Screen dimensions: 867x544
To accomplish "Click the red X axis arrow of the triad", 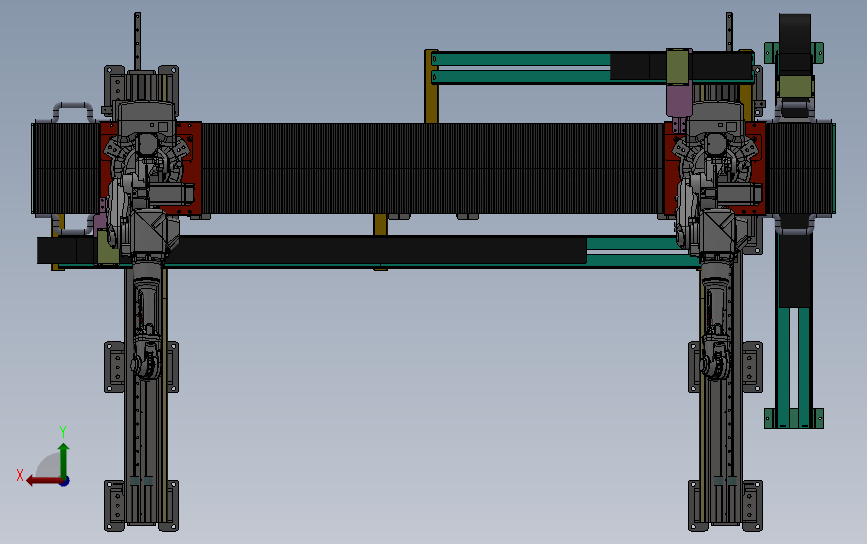I will click(44, 480).
